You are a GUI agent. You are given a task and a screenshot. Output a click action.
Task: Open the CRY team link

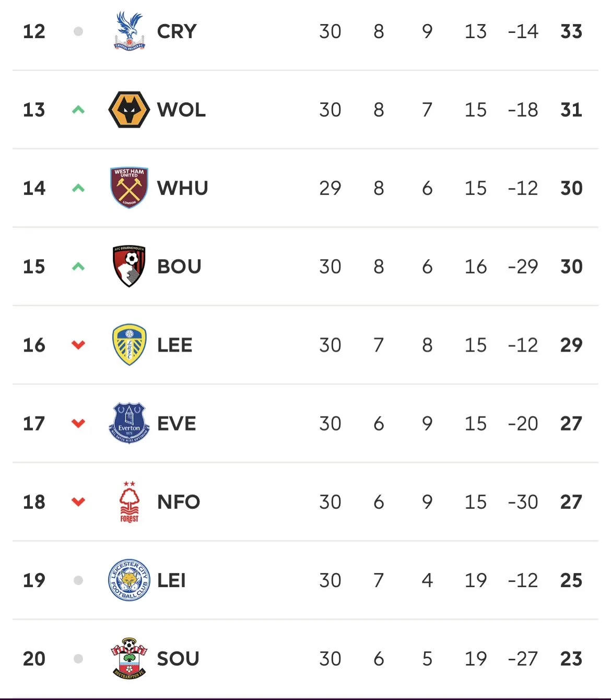pos(177,31)
